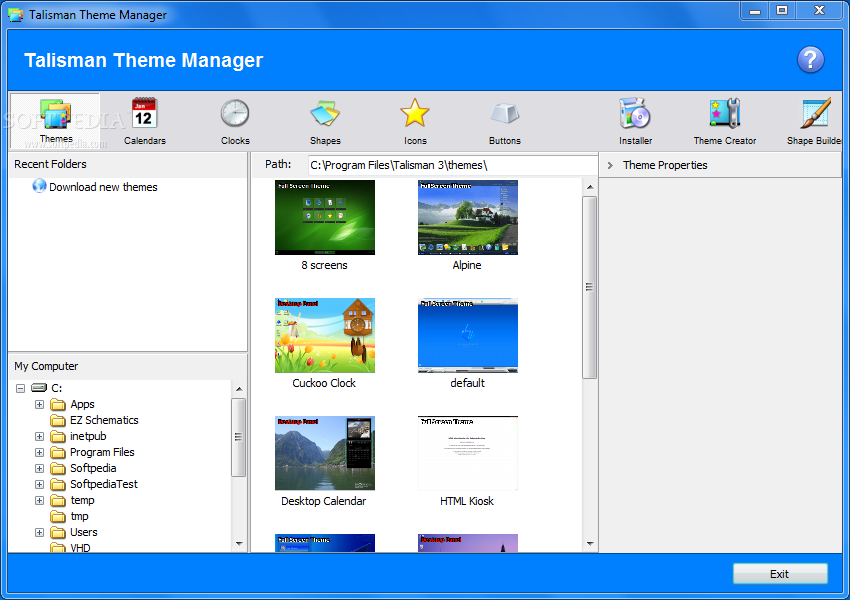
Task: Expand the Users folder node
Action: (x=40, y=532)
